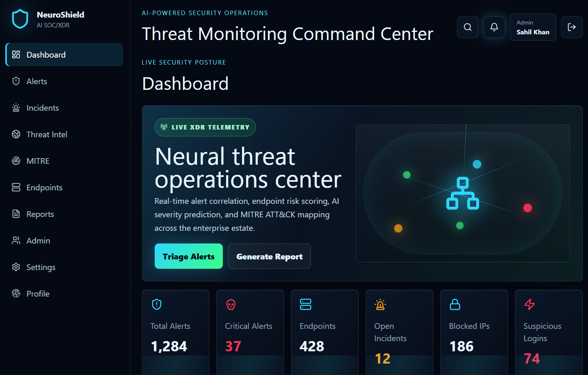Click the logout icon button
Image resolution: width=588 pixels, height=375 pixels.
[x=572, y=27]
